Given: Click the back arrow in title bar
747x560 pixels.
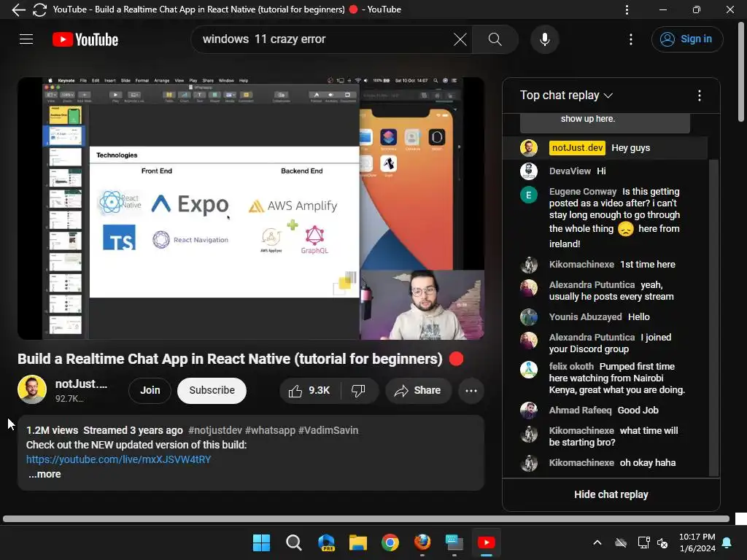Looking at the screenshot, I should [18, 9].
